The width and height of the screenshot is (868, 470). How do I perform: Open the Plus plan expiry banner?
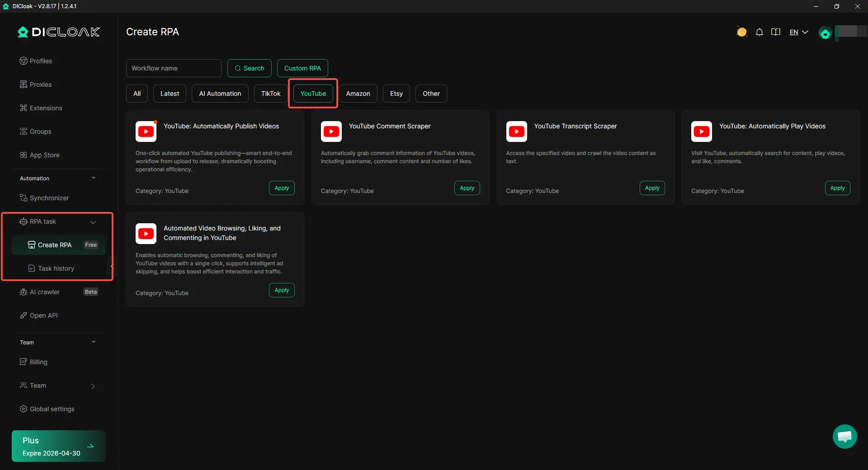[59, 446]
